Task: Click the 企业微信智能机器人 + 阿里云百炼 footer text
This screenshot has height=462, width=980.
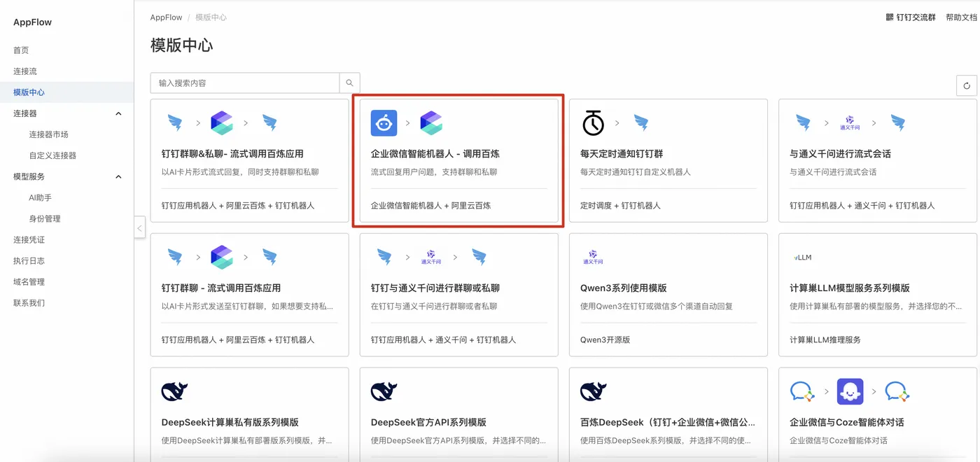Action: pos(431,206)
